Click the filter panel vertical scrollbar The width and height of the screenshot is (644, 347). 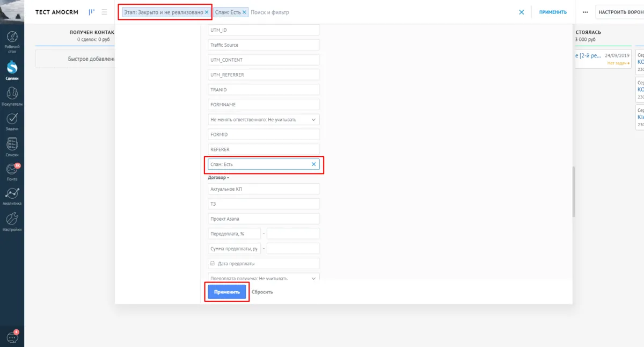tap(574, 191)
